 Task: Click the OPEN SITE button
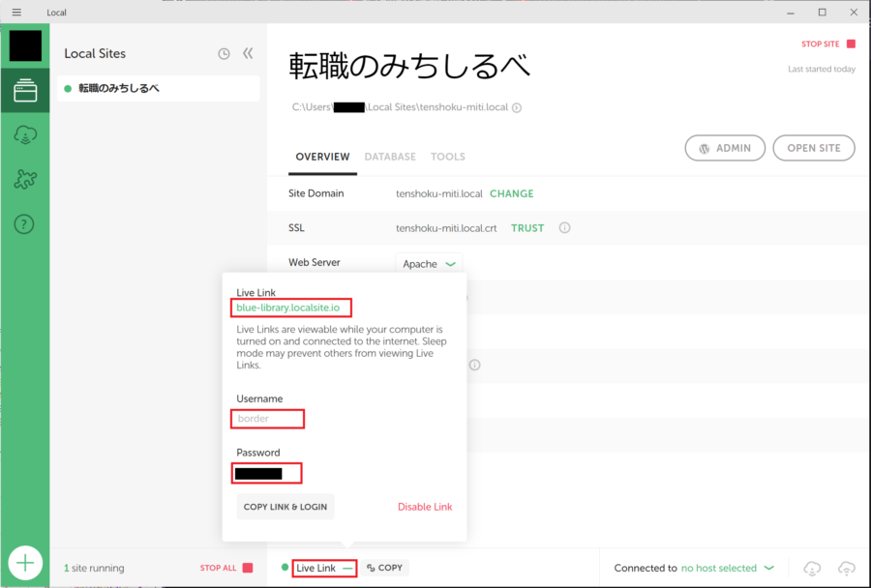[x=814, y=148]
